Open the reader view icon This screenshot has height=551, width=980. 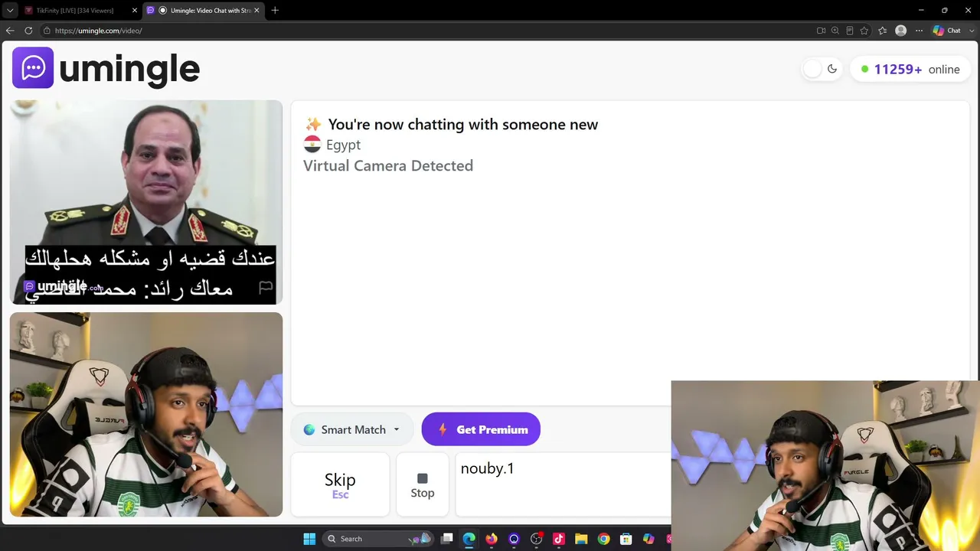tap(850, 31)
